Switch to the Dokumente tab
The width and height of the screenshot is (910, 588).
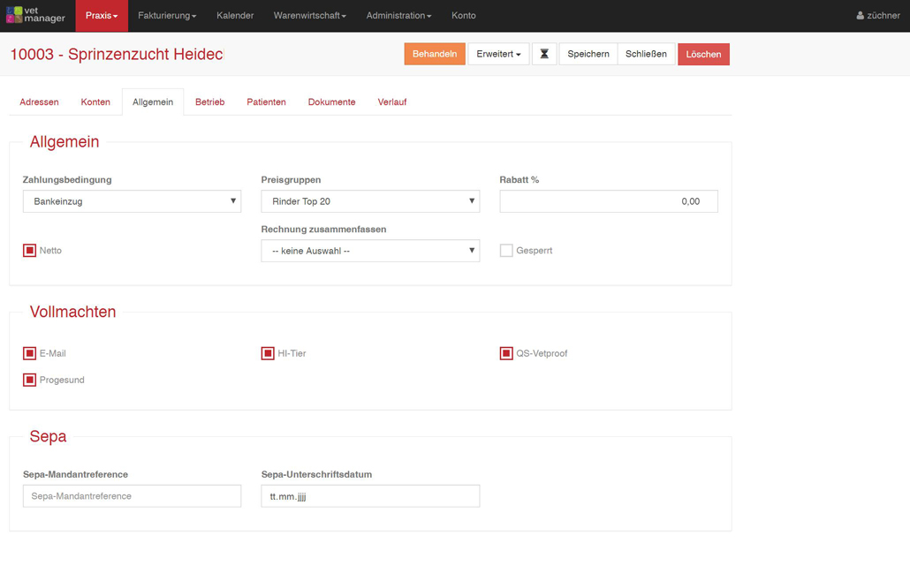coord(331,102)
